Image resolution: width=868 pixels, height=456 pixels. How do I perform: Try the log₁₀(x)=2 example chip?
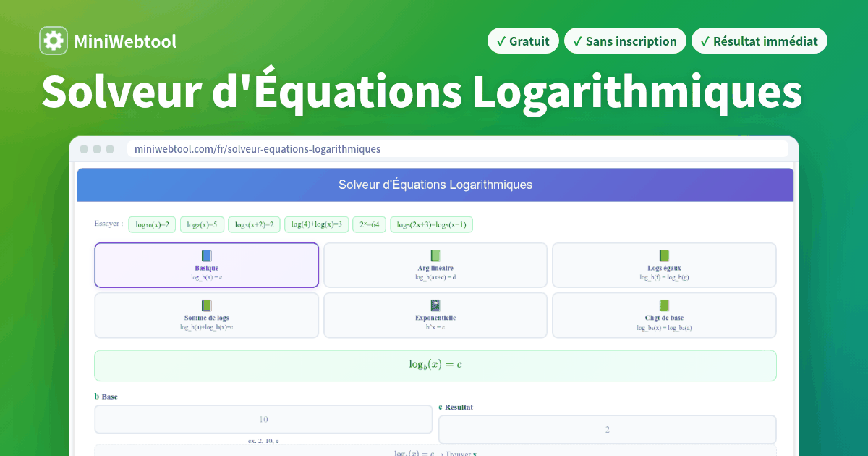coord(152,224)
